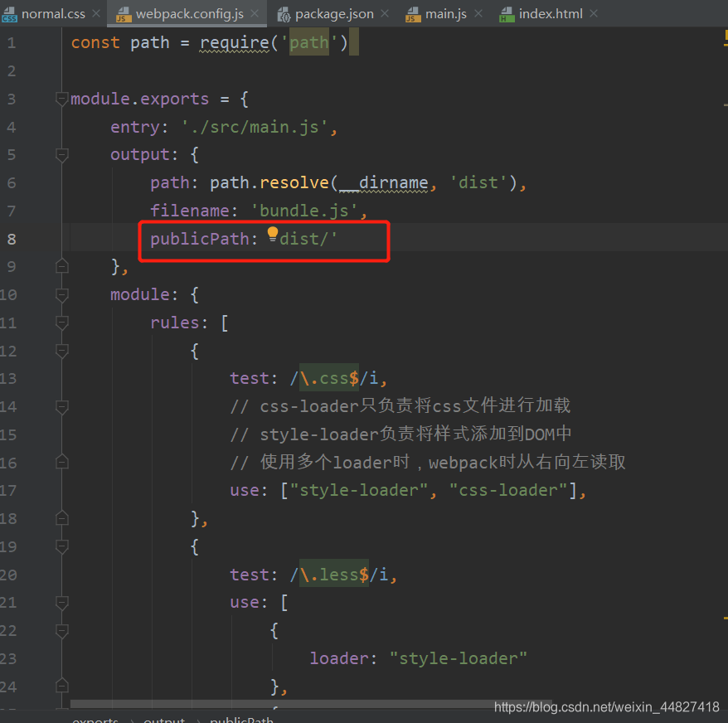
Task: Click the JS file icon on main.js tab
Action: 412,14
